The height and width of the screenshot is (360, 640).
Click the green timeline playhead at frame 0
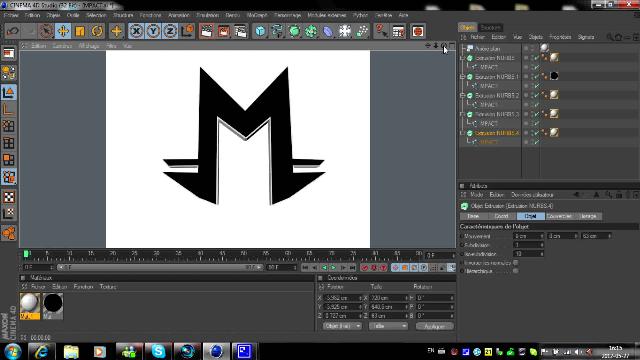coord(26,254)
